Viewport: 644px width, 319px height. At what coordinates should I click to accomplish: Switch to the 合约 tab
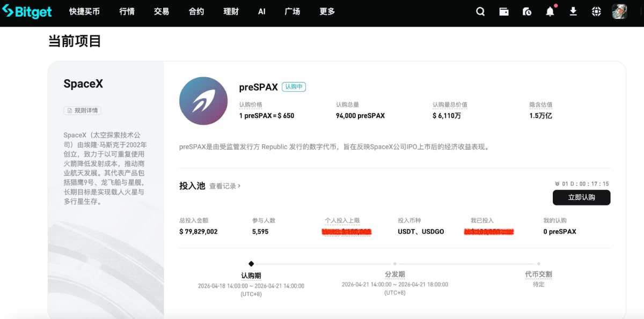pyautogui.click(x=196, y=11)
